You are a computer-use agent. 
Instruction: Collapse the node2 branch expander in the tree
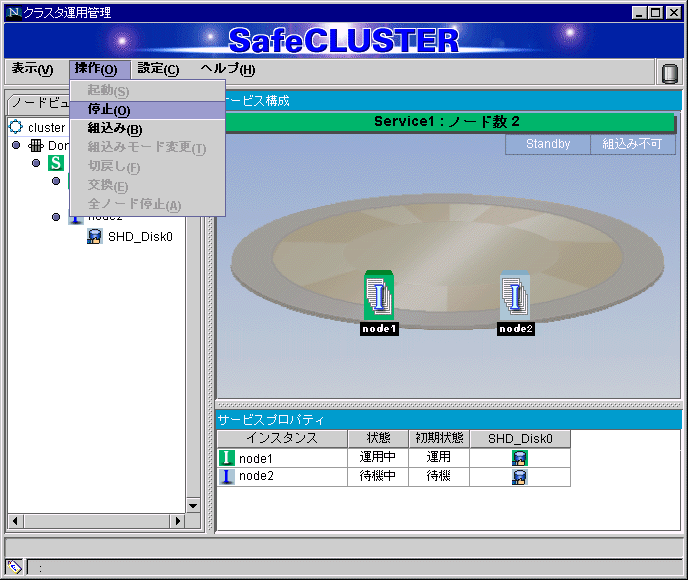click(56, 217)
